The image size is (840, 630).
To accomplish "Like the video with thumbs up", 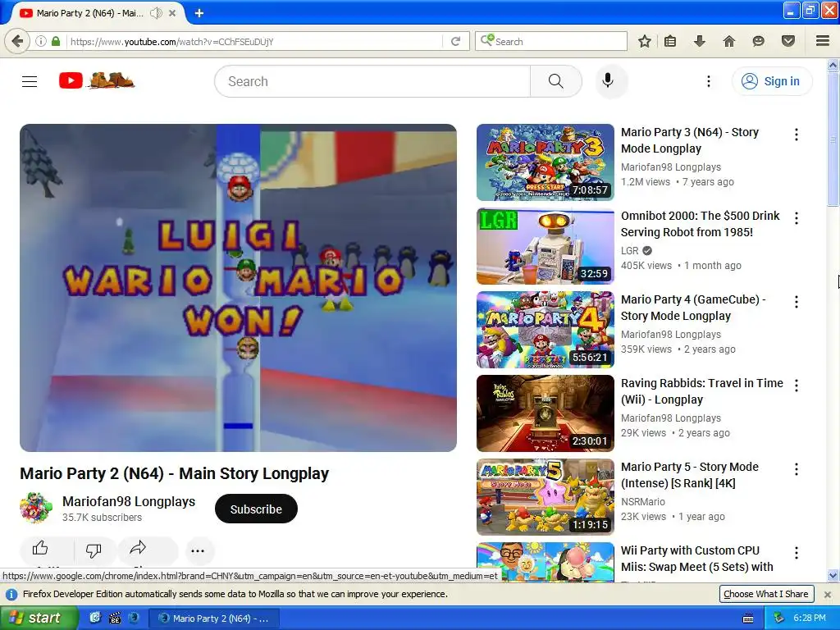I will [40, 549].
